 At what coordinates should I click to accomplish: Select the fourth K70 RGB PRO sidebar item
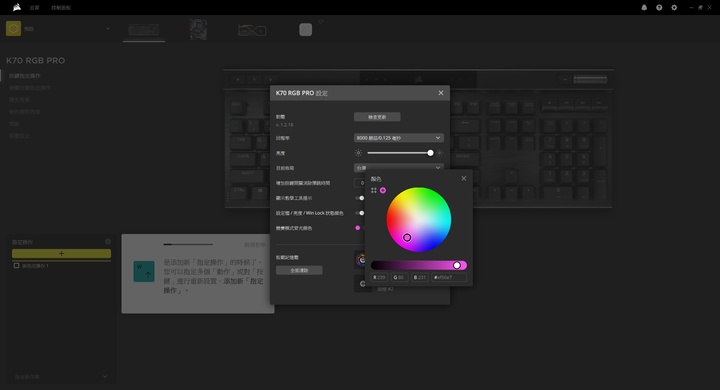tap(24, 112)
